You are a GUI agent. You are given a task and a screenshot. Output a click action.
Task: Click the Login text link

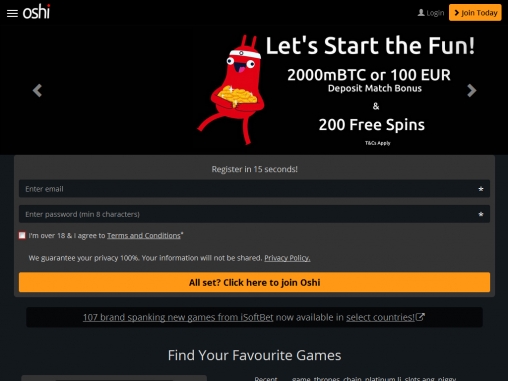click(435, 13)
